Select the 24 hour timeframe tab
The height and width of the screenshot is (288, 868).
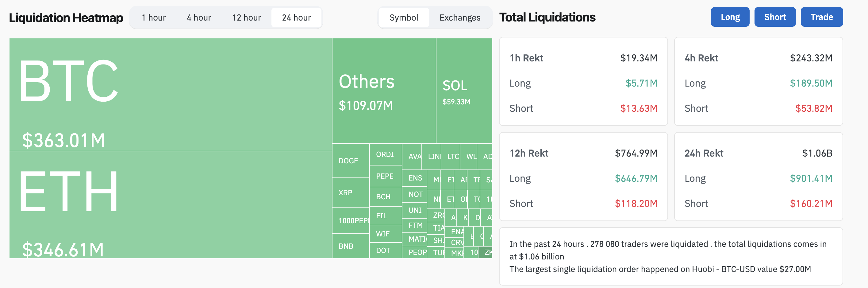[x=296, y=18]
